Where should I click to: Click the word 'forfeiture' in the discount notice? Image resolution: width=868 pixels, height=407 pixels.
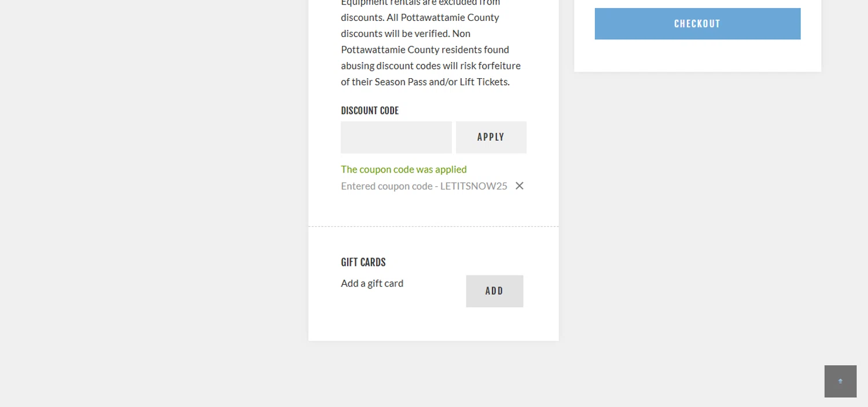pos(499,65)
